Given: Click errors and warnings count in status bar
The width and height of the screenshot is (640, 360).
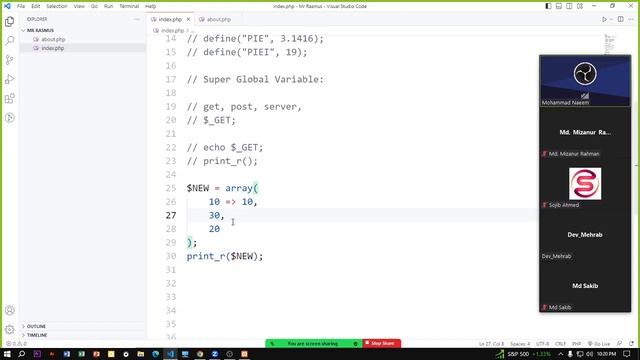Looking at the screenshot, I should tap(16, 344).
